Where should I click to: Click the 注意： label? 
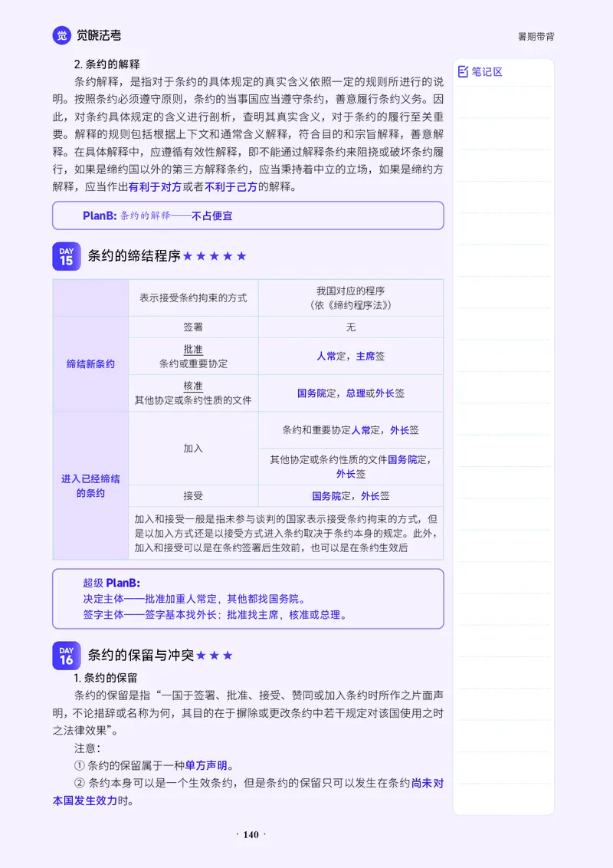(87, 748)
